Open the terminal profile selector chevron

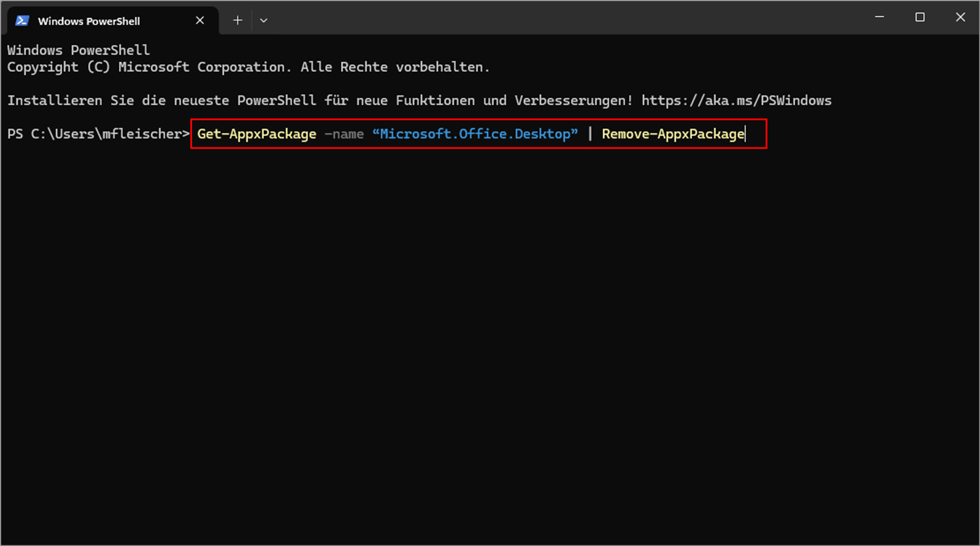tap(263, 20)
